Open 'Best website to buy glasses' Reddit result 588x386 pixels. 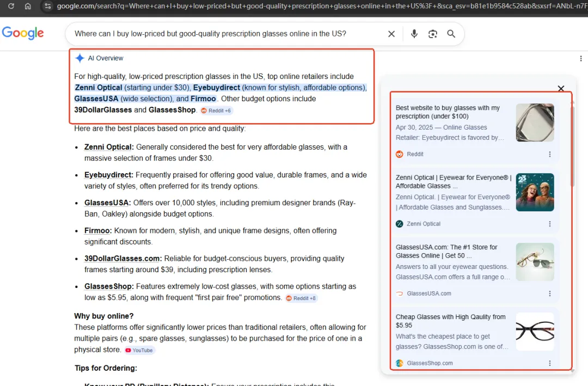[448, 112]
